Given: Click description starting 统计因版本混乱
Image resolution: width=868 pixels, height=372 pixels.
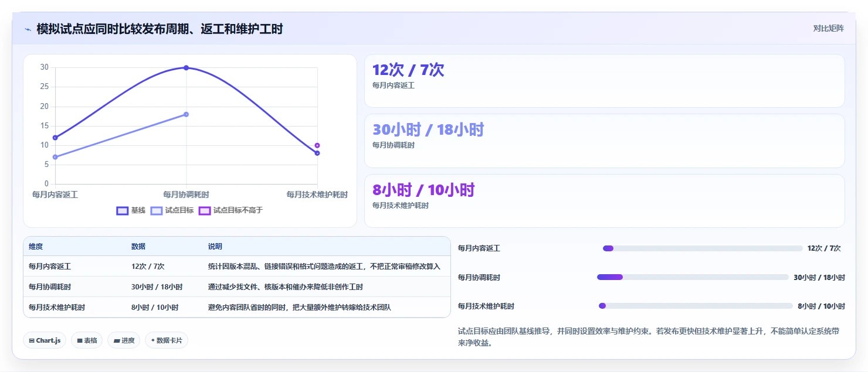Looking at the screenshot, I should pos(324,266).
